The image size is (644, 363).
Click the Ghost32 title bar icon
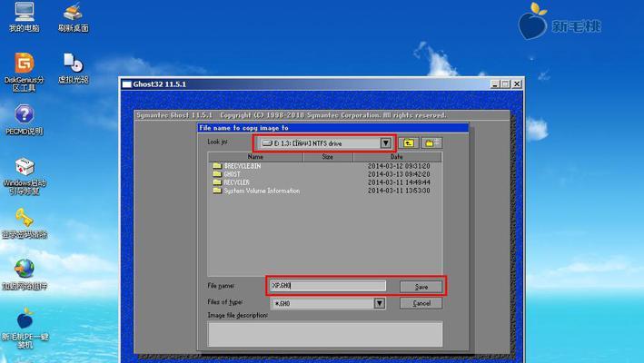pyautogui.click(x=127, y=84)
